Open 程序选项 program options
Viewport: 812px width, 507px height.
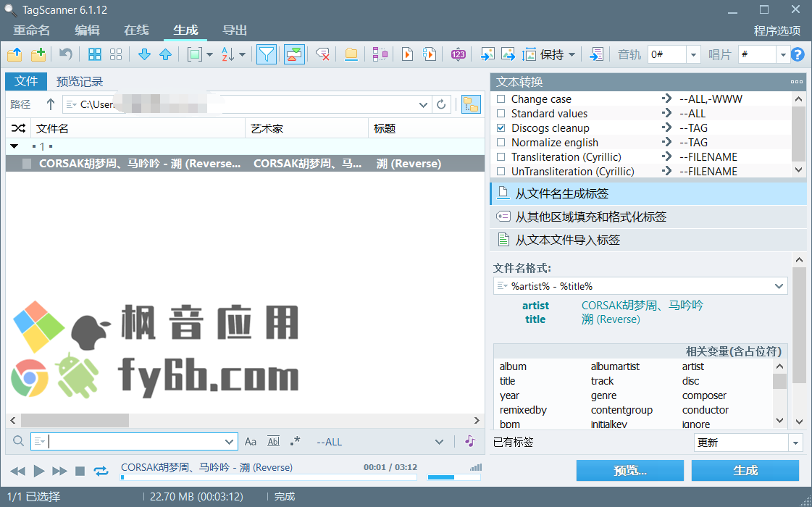coord(777,30)
